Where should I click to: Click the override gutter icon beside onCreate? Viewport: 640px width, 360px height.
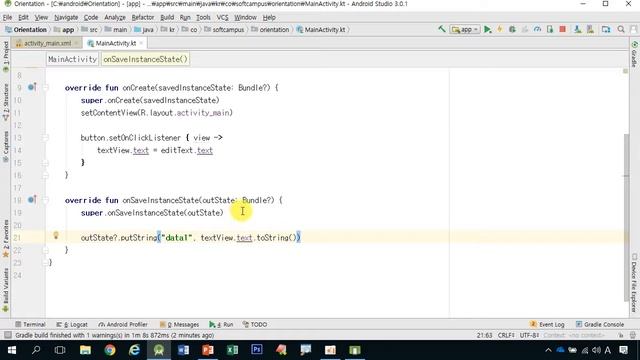coord(32,87)
